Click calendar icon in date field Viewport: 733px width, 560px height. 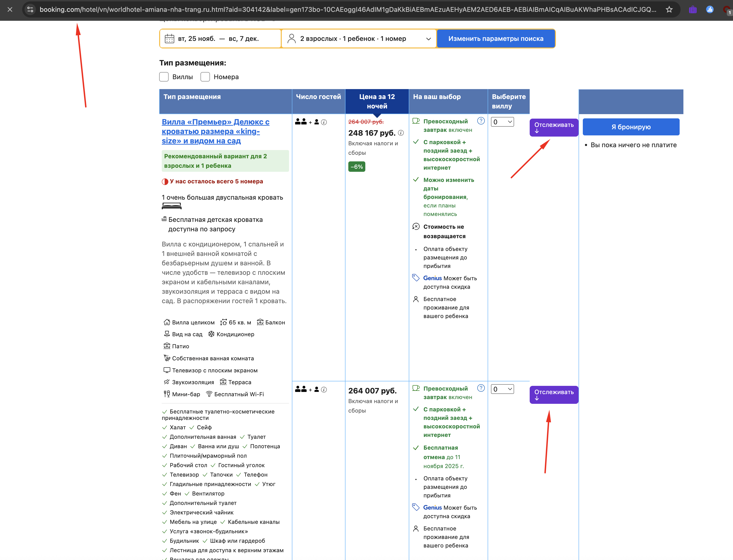pyautogui.click(x=169, y=39)
